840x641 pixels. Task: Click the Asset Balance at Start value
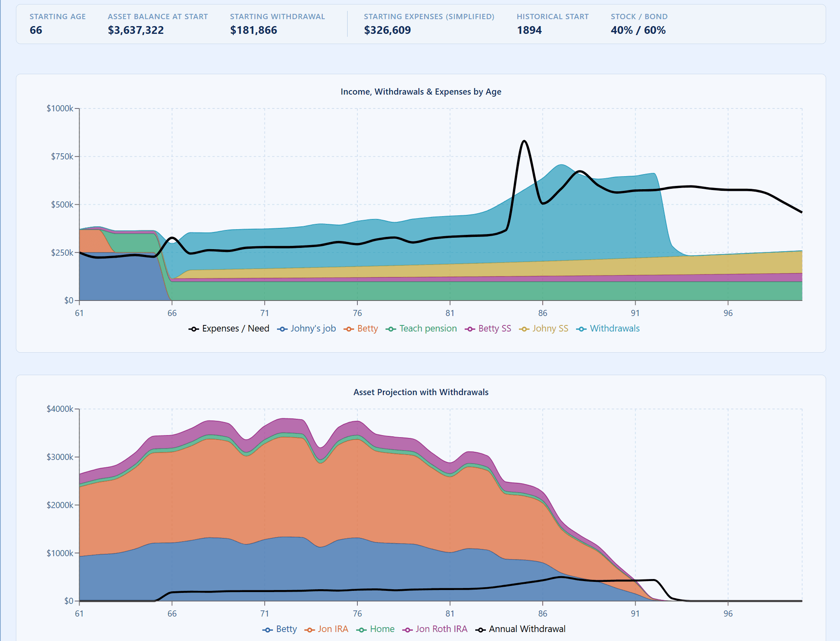135,30
